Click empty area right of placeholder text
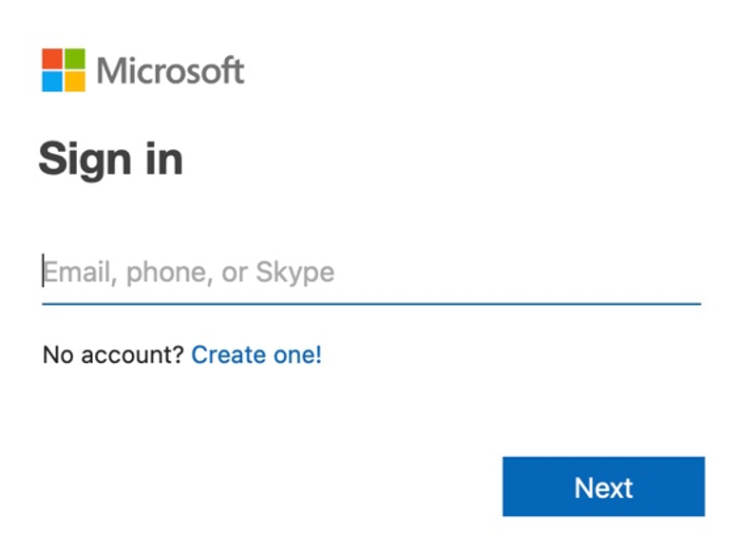756x551 pixels. tap(518, 273)
